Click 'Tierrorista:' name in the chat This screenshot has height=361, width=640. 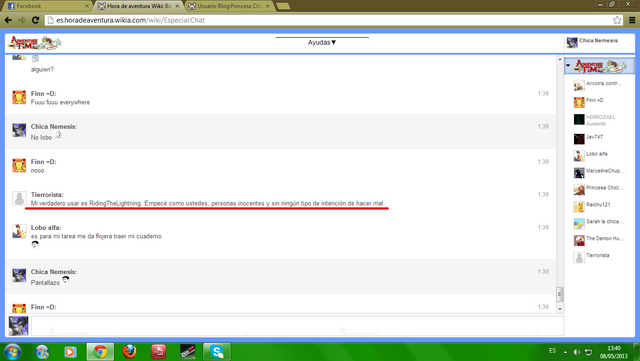point(47,195)
